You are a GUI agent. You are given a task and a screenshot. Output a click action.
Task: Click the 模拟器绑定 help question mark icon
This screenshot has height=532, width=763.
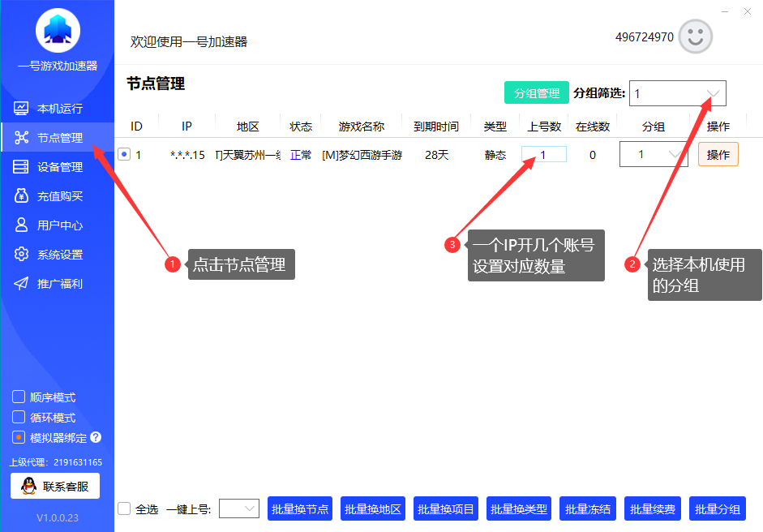(96, 437)
